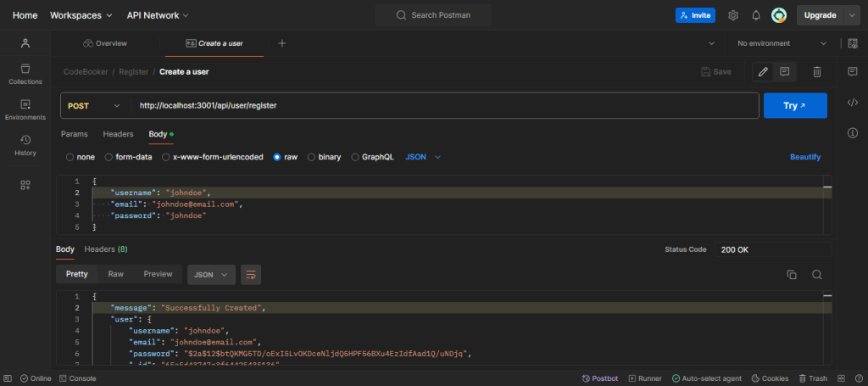Copy response body using copy icon

tap(792, 274)
